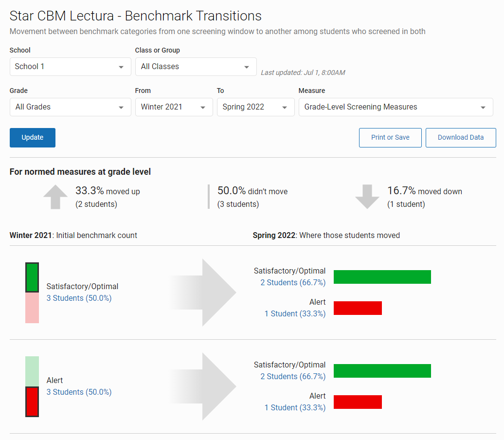504x440 pixels.
Task: Click the dark green outlined Winter benchmark block
Action: (32, 277)
